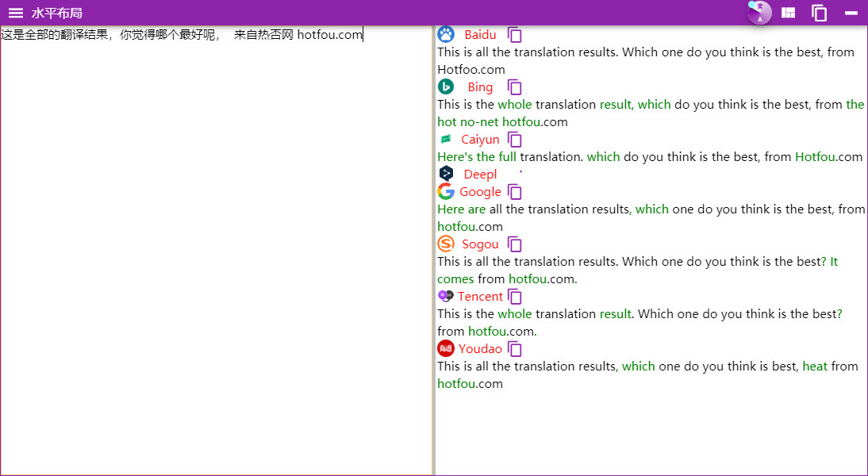Click the Baidu translation text 'Hotfoo.com'
Image resolution: width=868 pixels, height=476 pixels.
coord(471,70)
